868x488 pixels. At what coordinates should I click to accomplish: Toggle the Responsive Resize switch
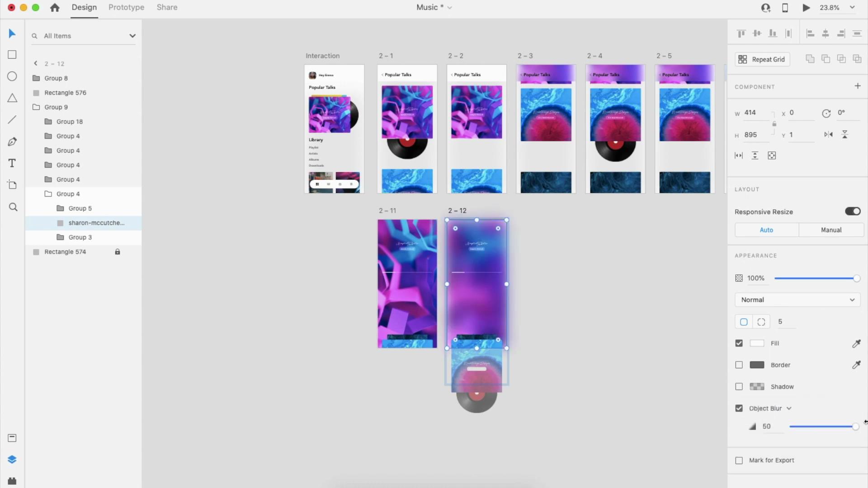click(x=853, y=211)
